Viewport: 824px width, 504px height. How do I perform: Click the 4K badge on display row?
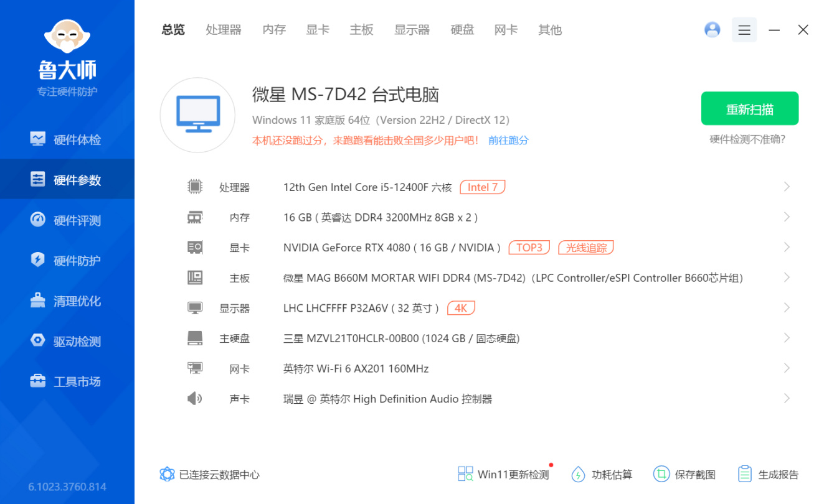coord(461,308)
